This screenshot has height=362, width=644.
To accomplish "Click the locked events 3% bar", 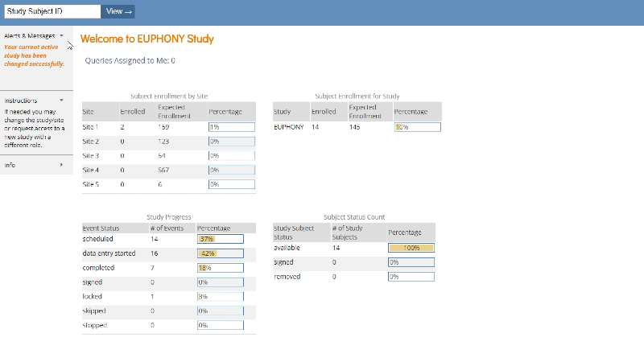I will [x=220, y=297].
